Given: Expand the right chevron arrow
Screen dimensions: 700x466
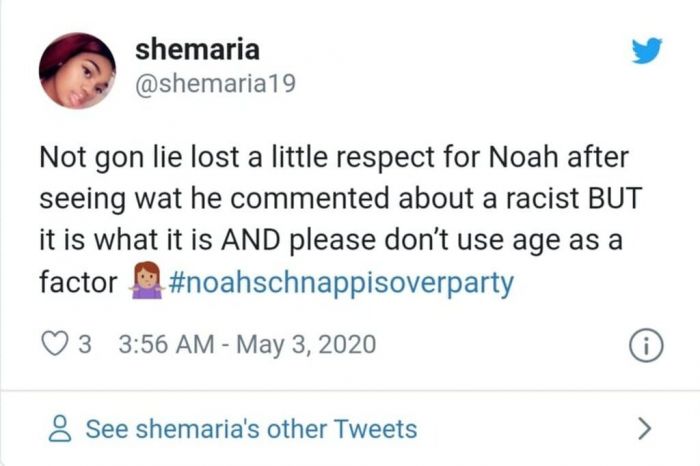Looking at the screenshot, I should 645,429.
